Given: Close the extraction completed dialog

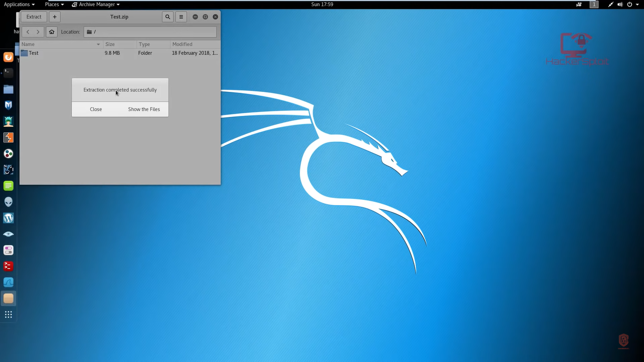Looking at the screenshot, I should click(x=96, y=109).
